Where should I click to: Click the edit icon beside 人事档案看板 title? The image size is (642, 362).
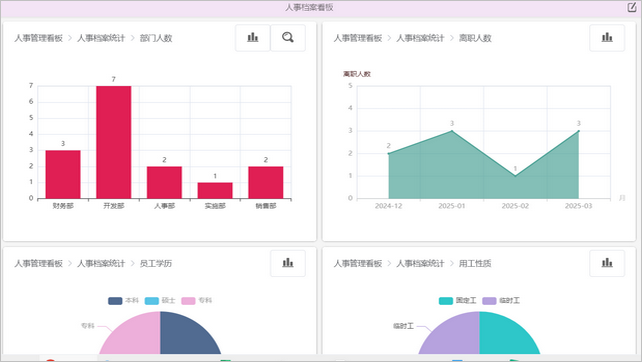pyautogui.click(x=632, y=7)
